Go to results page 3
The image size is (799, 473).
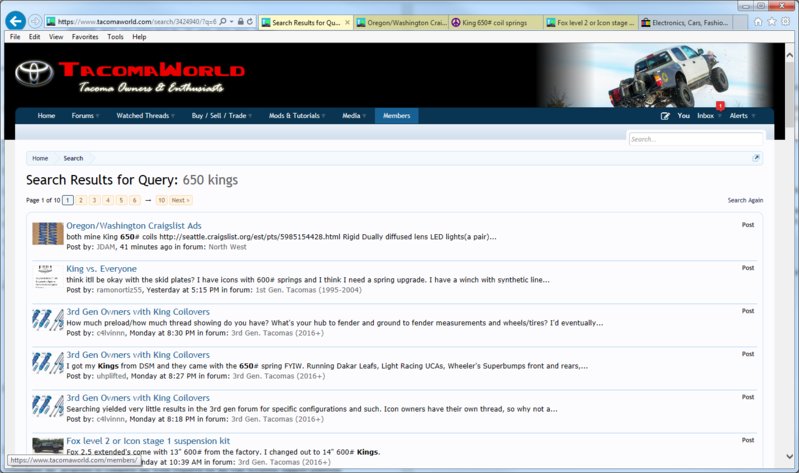[x=94, y=200]
